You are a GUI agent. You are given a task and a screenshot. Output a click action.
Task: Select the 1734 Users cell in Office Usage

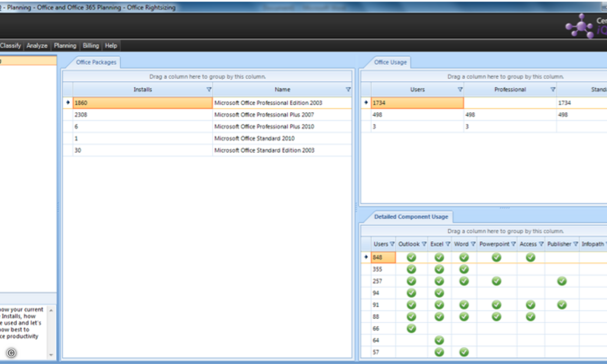[417, 103]
